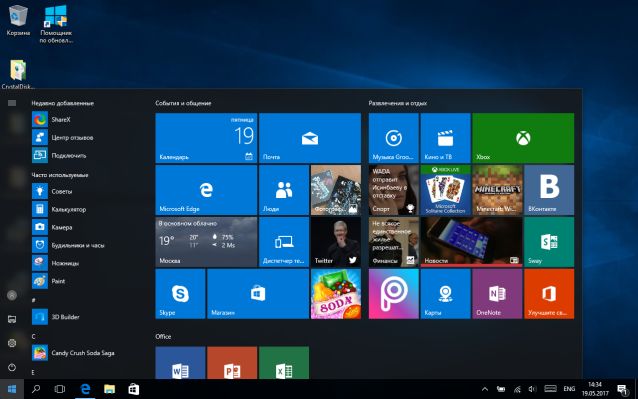638x399 pixels.
Task: Open the clock showing 14:34
Action: [595, 389]
